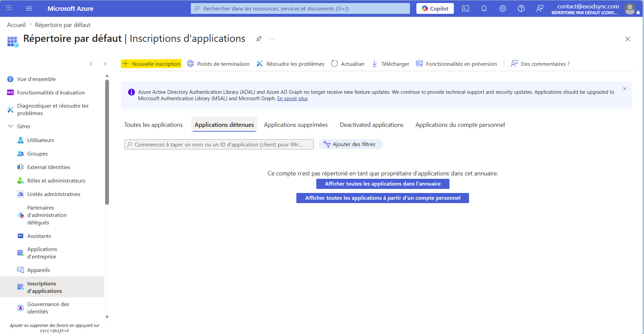Image resolution: width=644 pixels, height=334 pixels.
Task: Click the Appareils devices icon
Action: pos(21,270)
